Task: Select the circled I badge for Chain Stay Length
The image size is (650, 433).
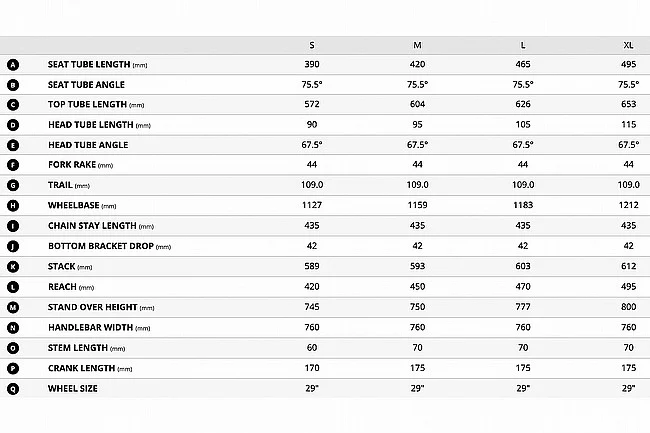Action: (x=13, y=226)
